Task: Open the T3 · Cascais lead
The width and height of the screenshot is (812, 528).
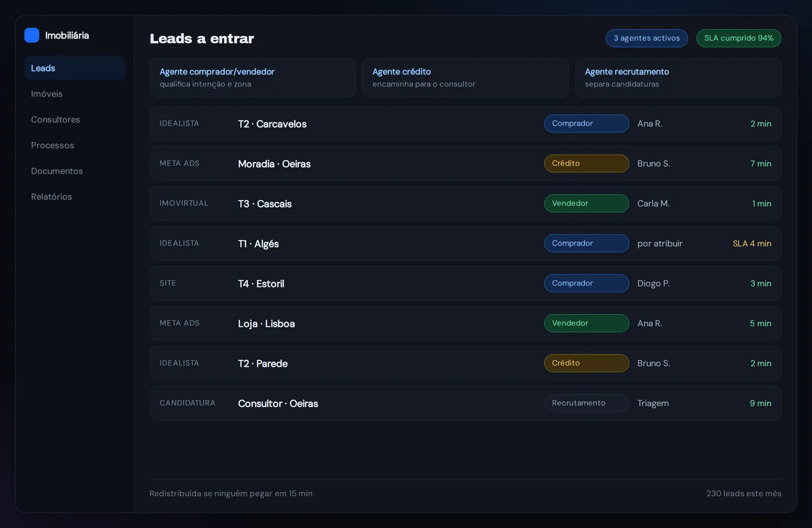Action: (x=465, y=204)
